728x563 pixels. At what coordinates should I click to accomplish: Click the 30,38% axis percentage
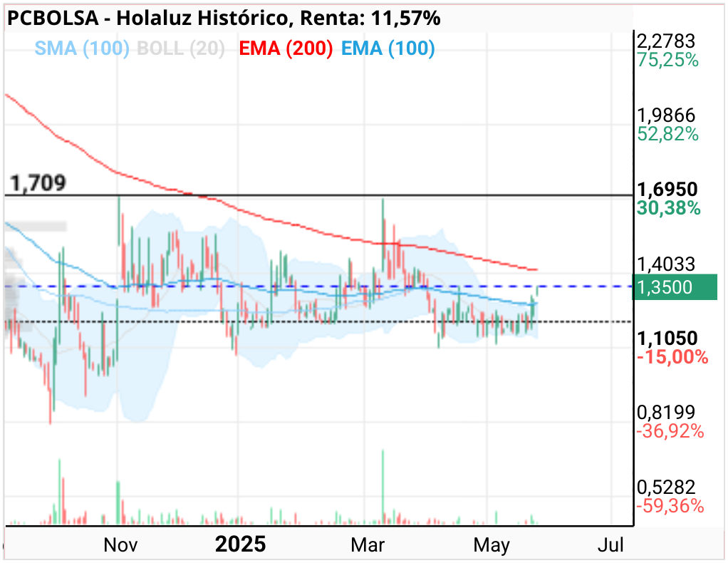669,208
